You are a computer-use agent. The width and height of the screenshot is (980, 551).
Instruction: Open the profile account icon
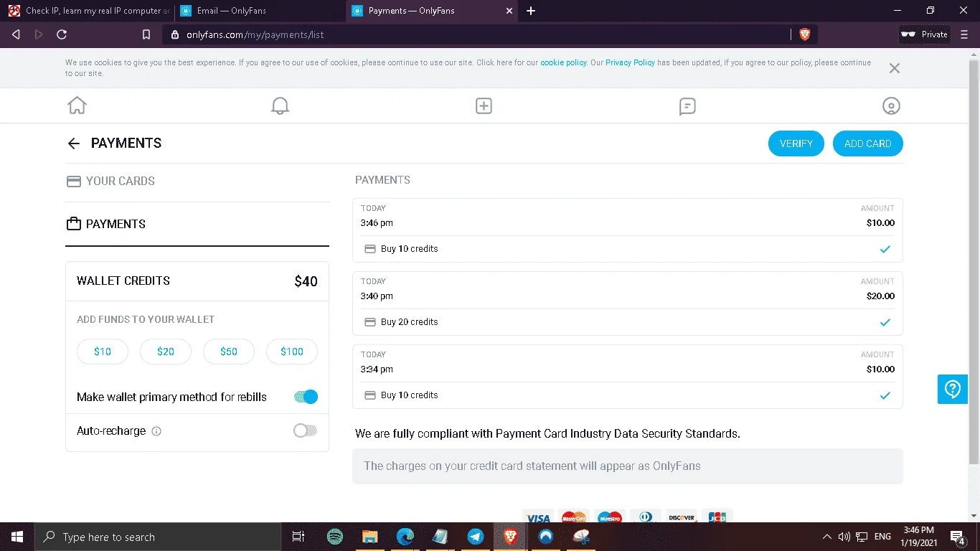click(891, 106)
